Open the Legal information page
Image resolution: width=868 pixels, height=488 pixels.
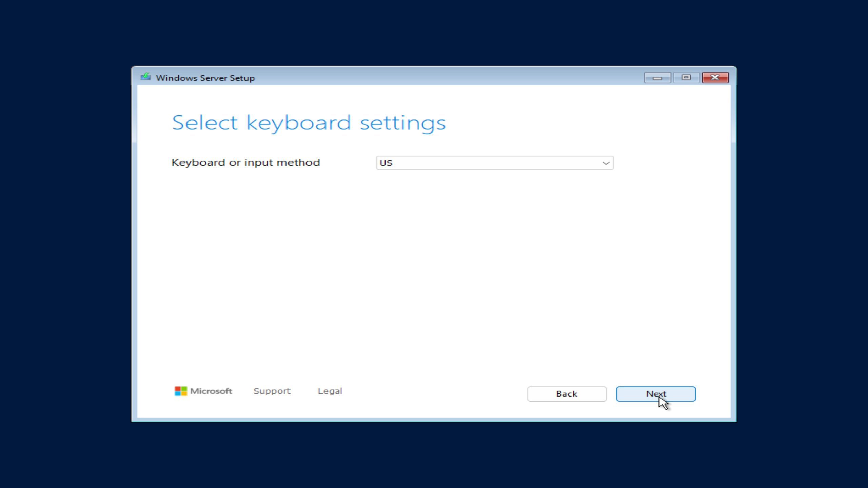tap(330, 391)
